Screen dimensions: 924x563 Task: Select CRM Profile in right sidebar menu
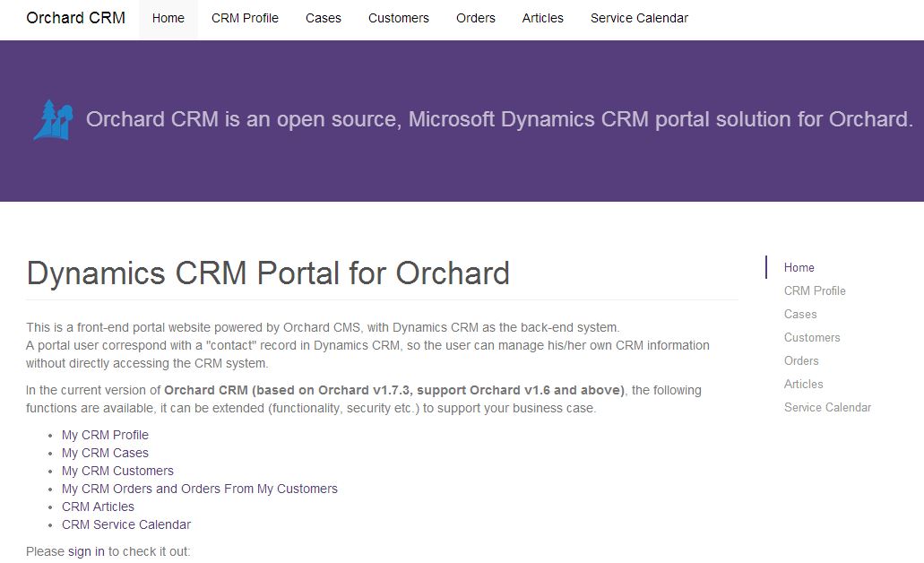tap(815, 290)
